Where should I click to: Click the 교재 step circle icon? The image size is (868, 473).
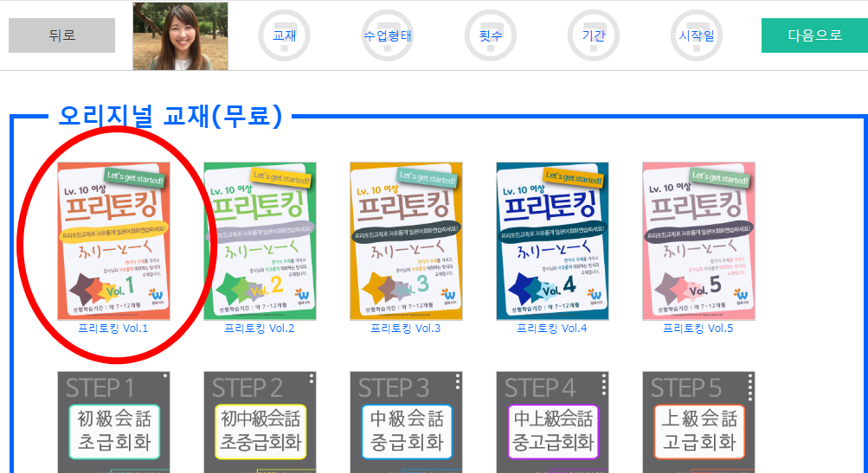(x=284, y=35)
